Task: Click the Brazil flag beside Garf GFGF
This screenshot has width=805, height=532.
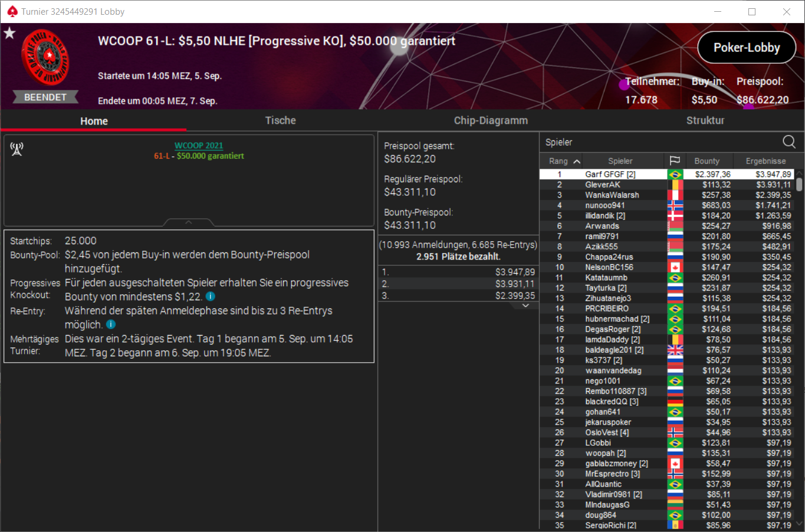Action: (675, 175)
